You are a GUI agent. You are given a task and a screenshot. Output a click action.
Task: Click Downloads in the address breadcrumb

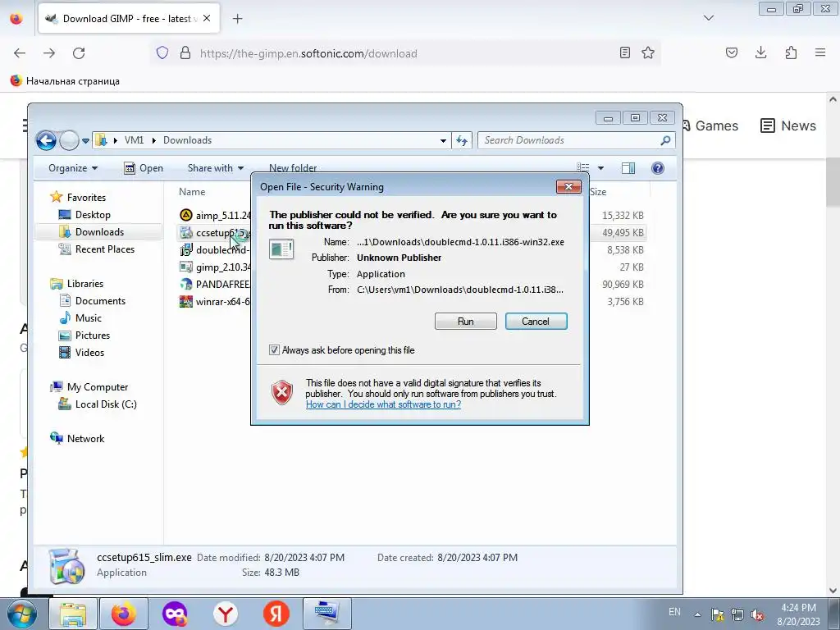click(x=187, y=140)
